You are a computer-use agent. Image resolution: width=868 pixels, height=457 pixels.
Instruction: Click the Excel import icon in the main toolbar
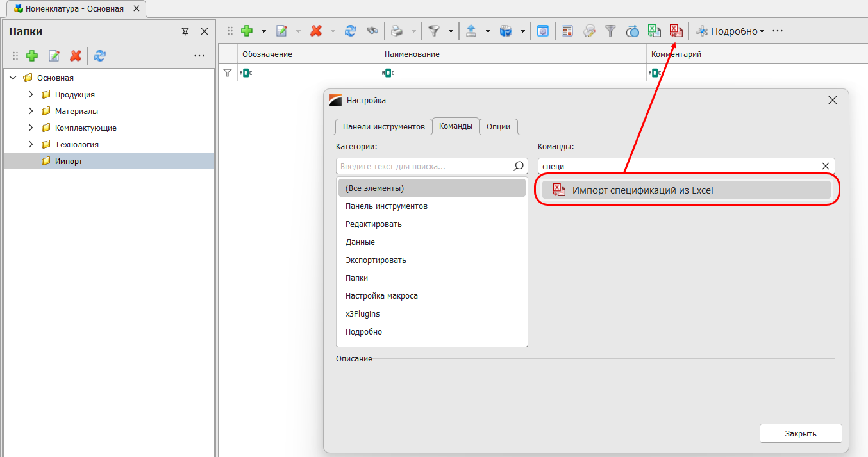tap(675, 31)
